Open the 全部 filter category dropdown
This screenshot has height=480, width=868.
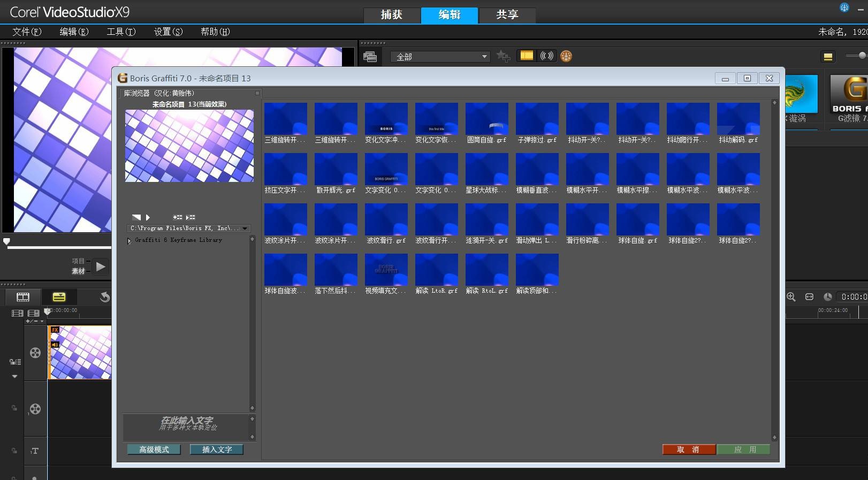440,57
